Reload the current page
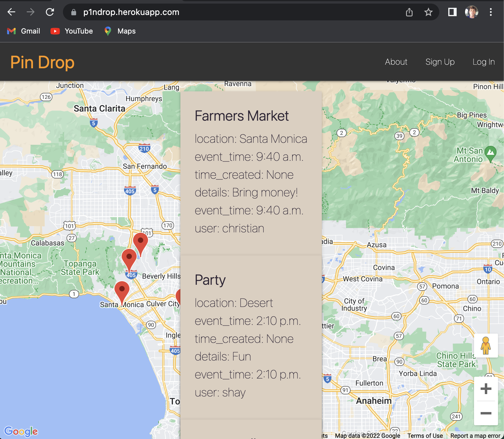The width and height of the screenshot is (504, 439). (x=50, y=12)
